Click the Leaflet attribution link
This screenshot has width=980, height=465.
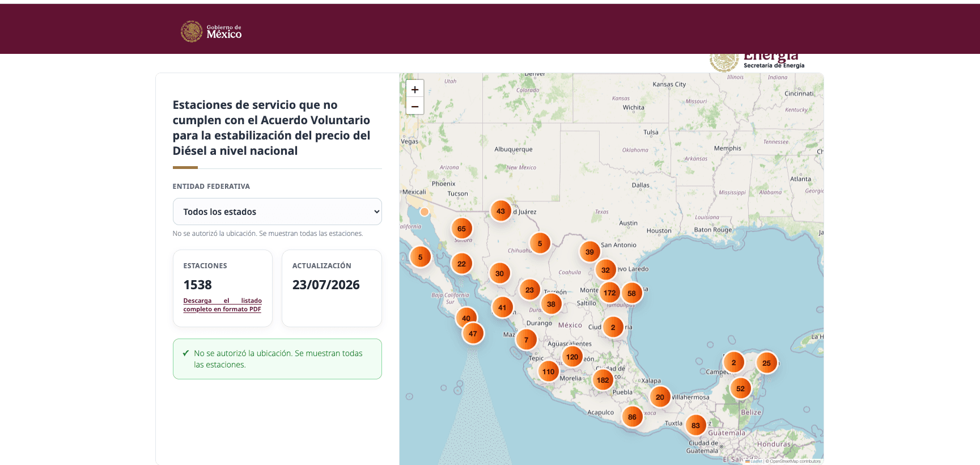point(754,461)
